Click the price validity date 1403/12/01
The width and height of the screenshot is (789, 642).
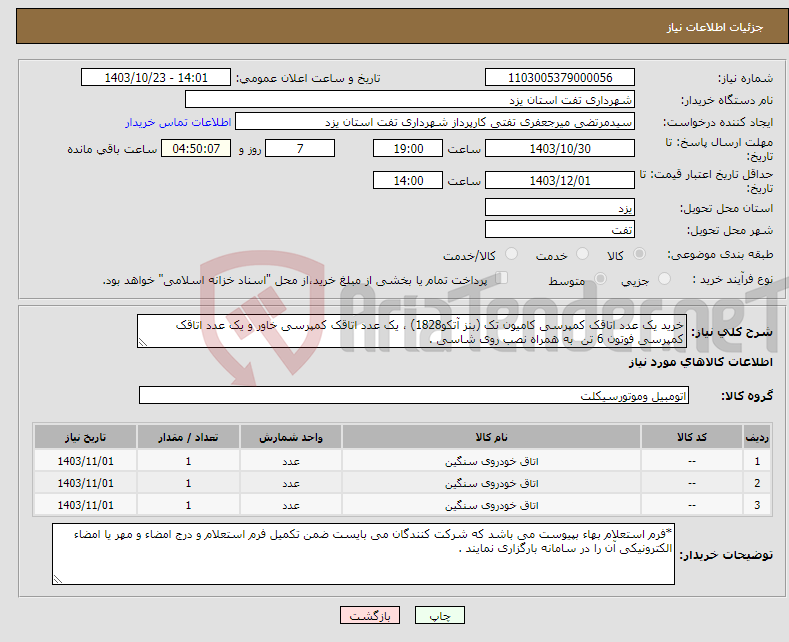tap(560, 180)
